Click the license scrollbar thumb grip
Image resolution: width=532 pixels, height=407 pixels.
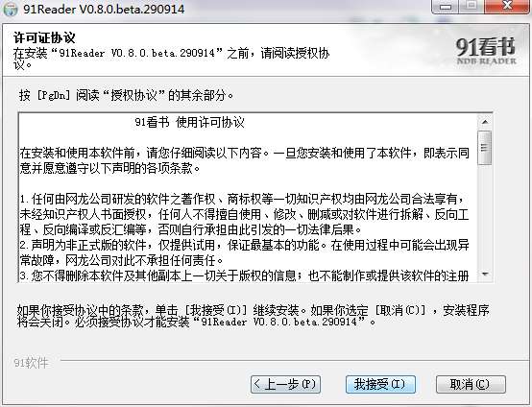[485, 148]
